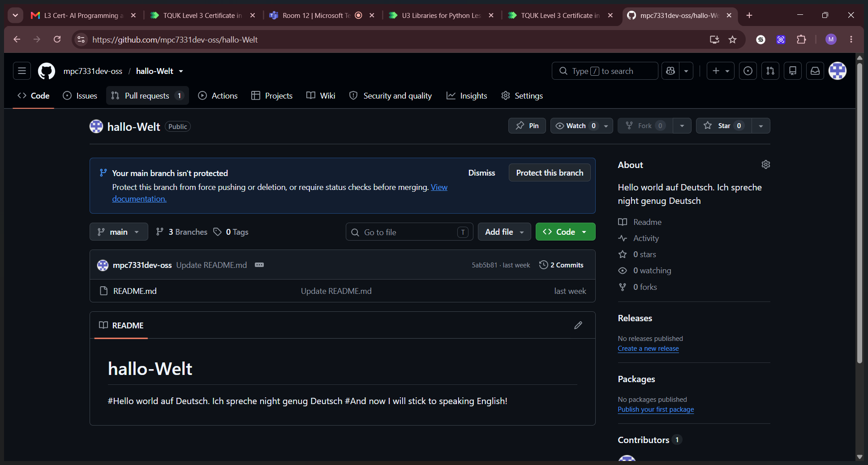Open the tab search dropdown arrow
The image size is (868, 465).
pos(15,15)
